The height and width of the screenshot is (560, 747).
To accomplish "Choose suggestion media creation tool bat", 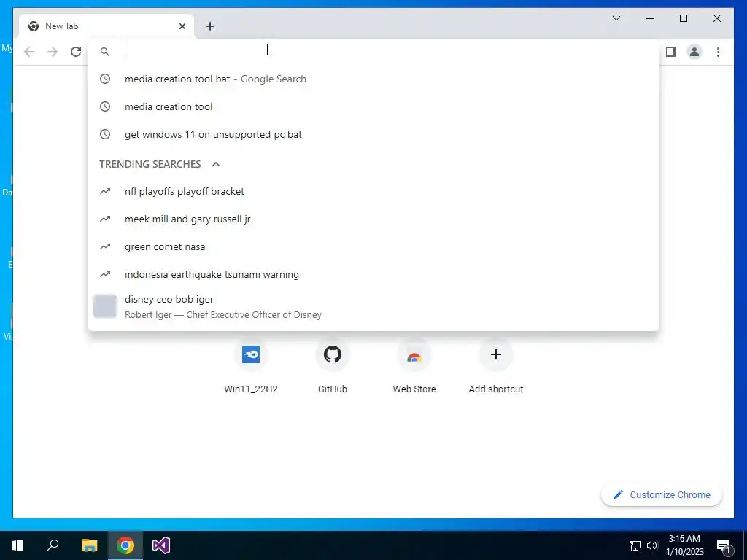I will point(373,79).
